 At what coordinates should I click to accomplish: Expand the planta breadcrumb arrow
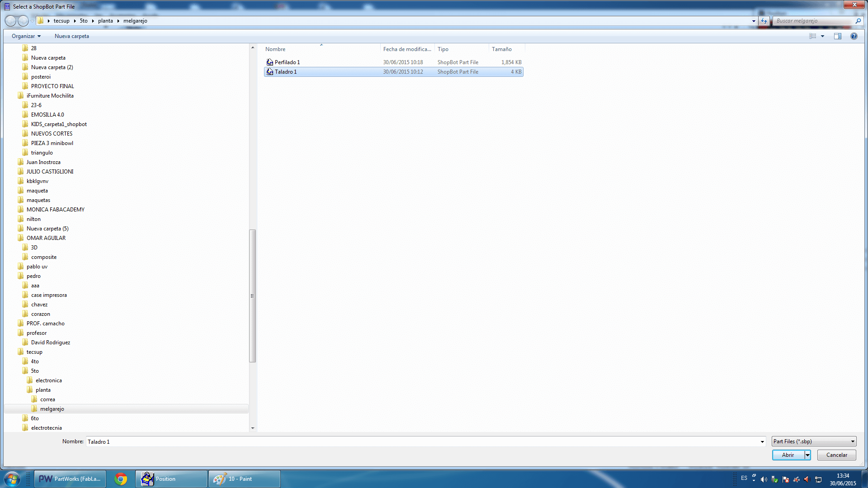118,21
